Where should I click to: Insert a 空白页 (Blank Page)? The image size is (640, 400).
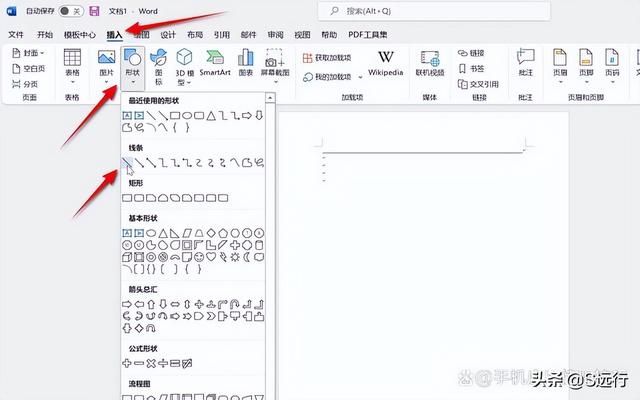pos(28,69)
